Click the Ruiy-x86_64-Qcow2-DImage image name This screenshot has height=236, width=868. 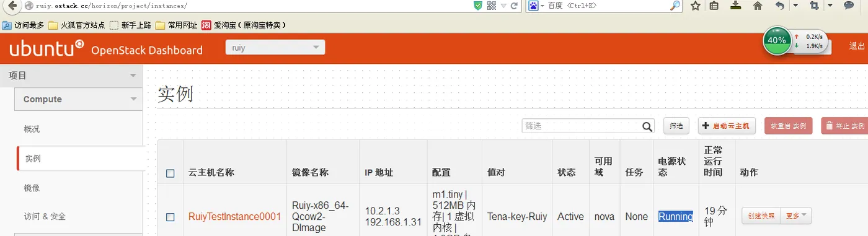click(x=321, y=216)
